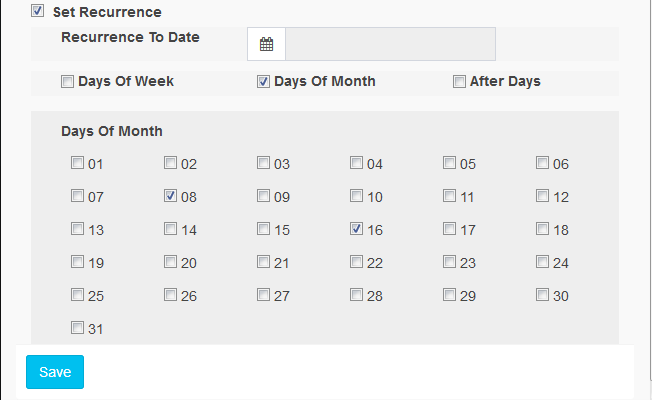Uncheck the Set Recurrence checkbox
This screenshot has width=652, height=400.
(38, 12)
